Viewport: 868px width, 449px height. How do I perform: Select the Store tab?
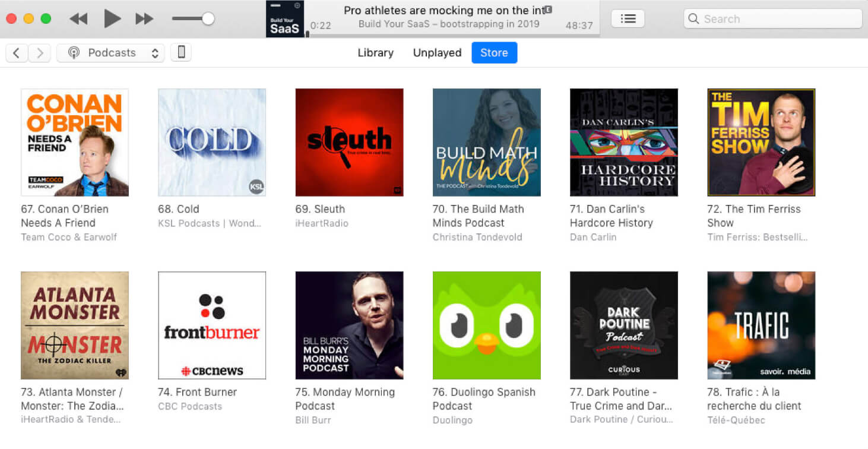pos(494,53)
